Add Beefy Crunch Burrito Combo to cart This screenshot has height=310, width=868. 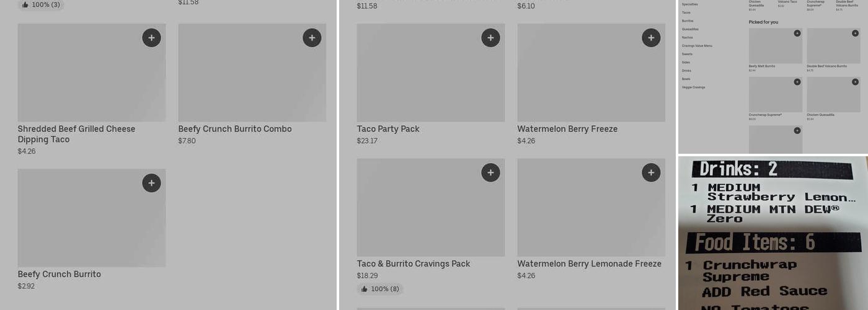tap(312, 38)
